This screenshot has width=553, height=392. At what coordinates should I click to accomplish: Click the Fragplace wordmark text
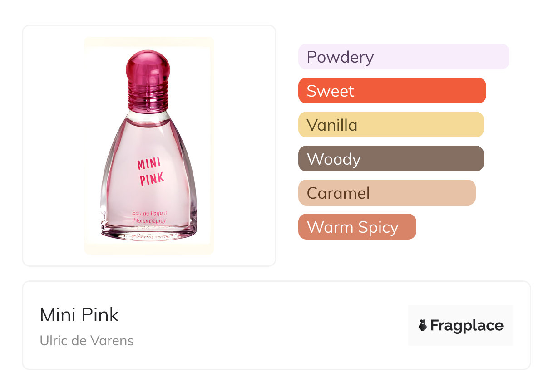[x=467, y=325]
